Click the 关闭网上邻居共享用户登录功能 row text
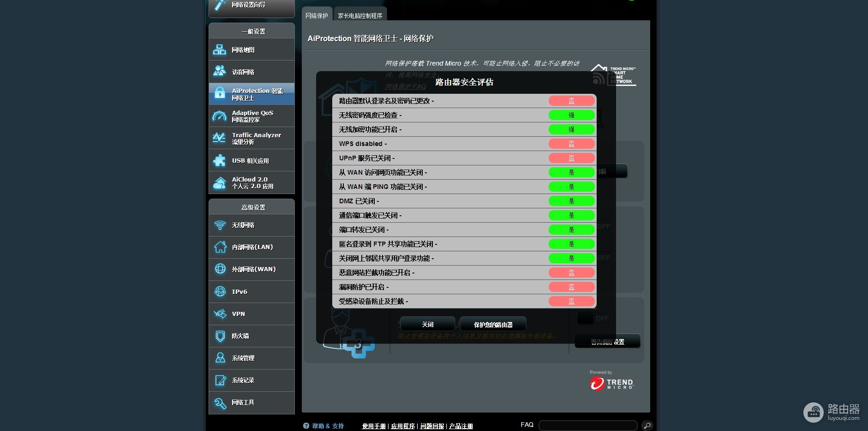This screenshot has height=431, width=868. click(x=386, y=258)
